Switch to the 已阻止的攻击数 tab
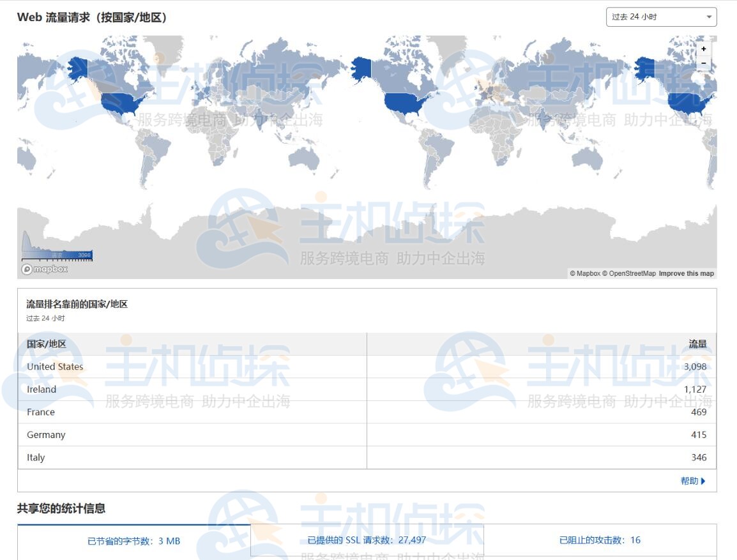737x560 pixels. pos(600,540)
